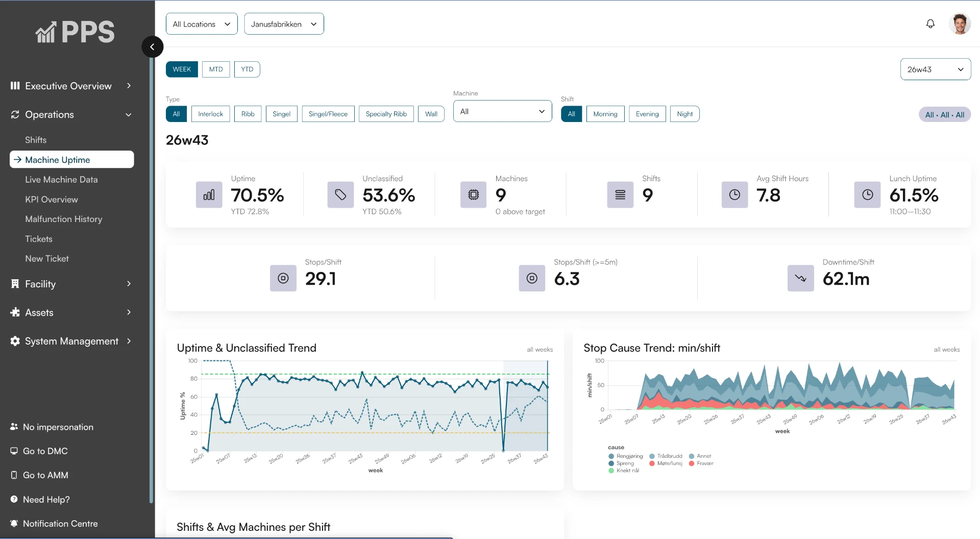Open Need Help? link
This screenshot has width=980, height=539.
click(46, 500)
